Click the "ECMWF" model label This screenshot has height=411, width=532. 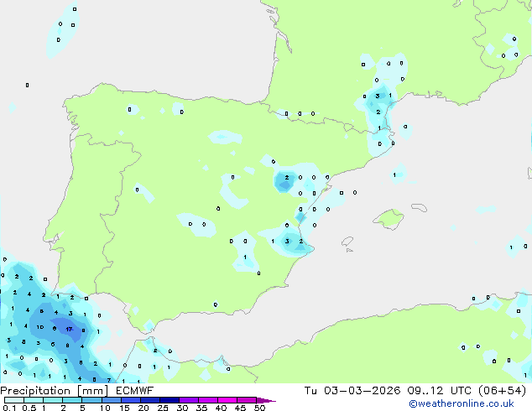(135, 391)
